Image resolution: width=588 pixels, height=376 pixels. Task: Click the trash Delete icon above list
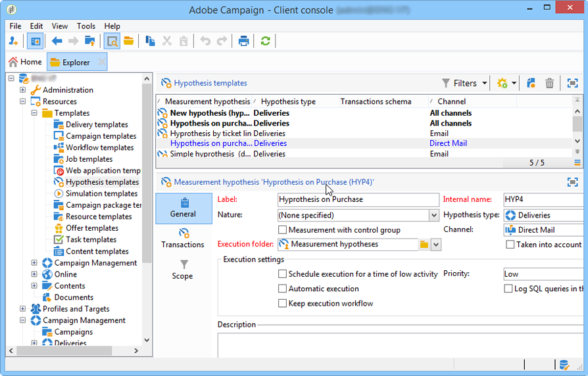point(550,83)
